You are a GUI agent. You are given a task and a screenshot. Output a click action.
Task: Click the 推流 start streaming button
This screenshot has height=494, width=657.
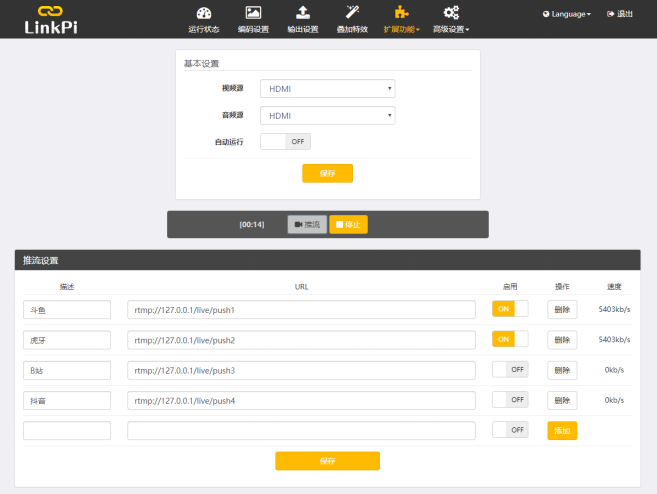click(307, 225)
